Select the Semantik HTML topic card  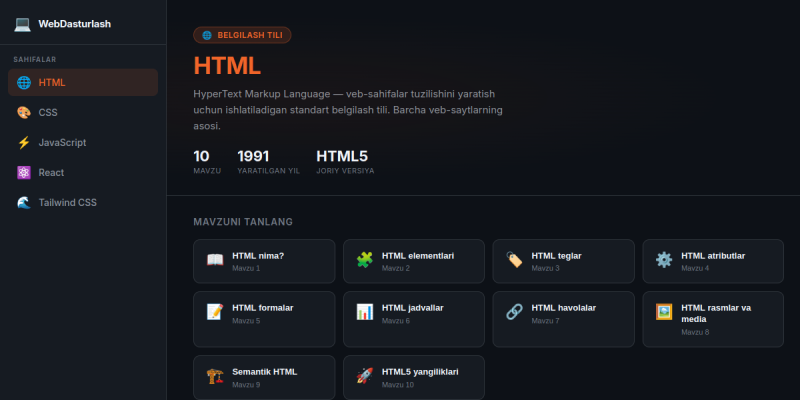(x=264, y=378)
